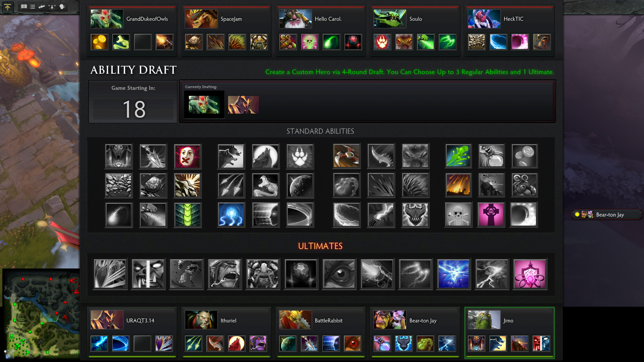Click Jimo's highlighted player panel
644x362 pixels.
(509, 333)
